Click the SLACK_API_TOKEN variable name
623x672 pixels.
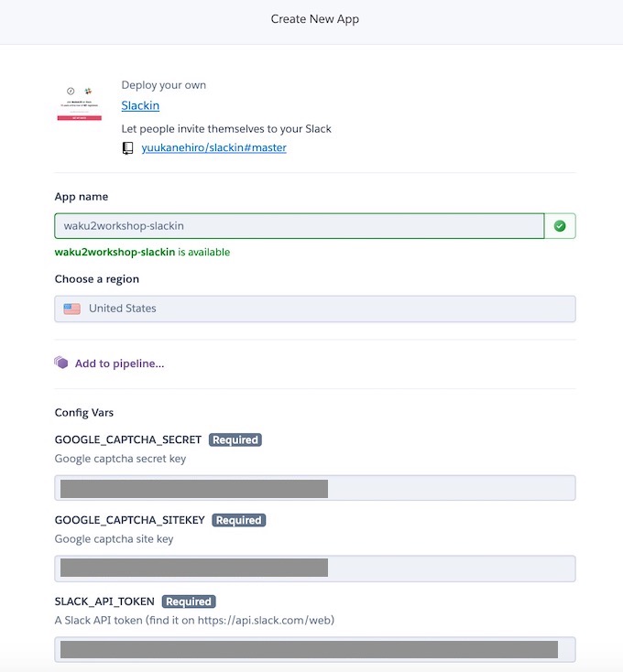coord(104,602)
